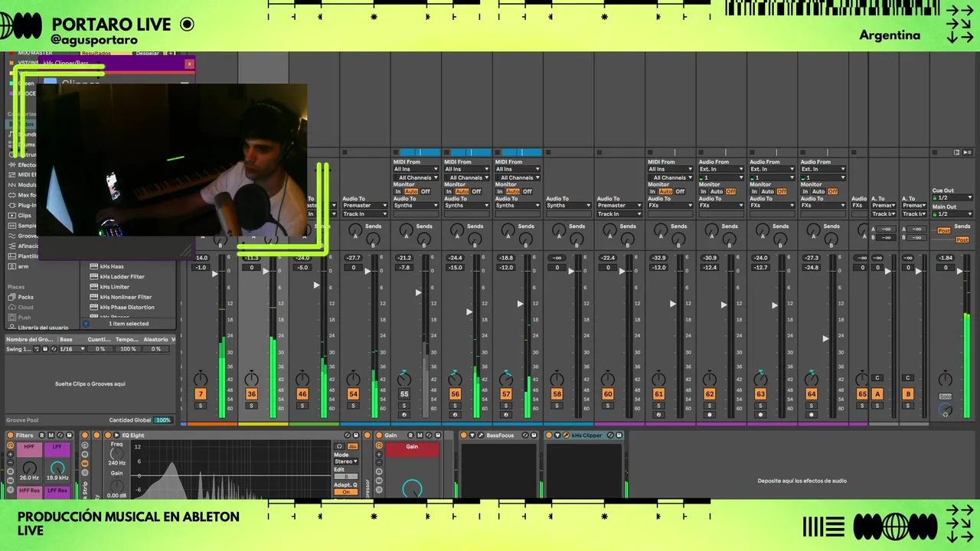Click the pan knob of track 58
980x551 pixels.
point(557,380)
